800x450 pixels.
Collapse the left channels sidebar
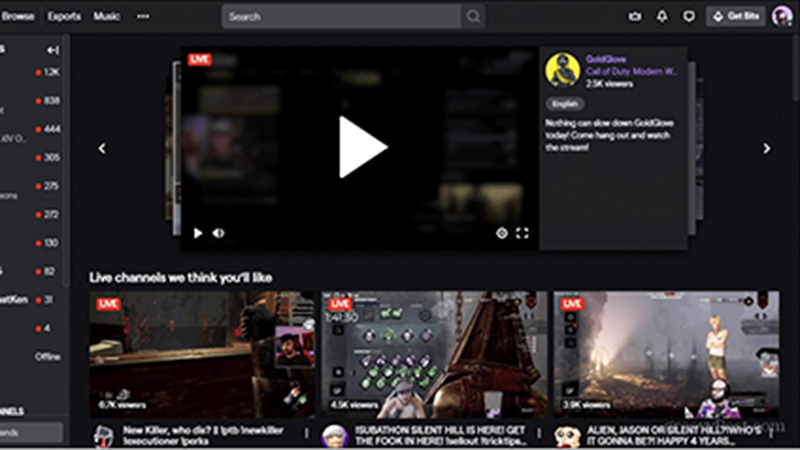pyautogui.click(x=52, y=50)
